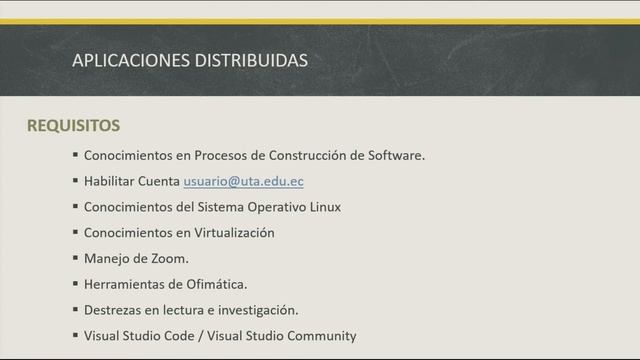Click the APLICACIONES DISTRIBUIDAS slide title
Image resolution: width=640 pixels, height=360 pixels.
coord(190,60)
